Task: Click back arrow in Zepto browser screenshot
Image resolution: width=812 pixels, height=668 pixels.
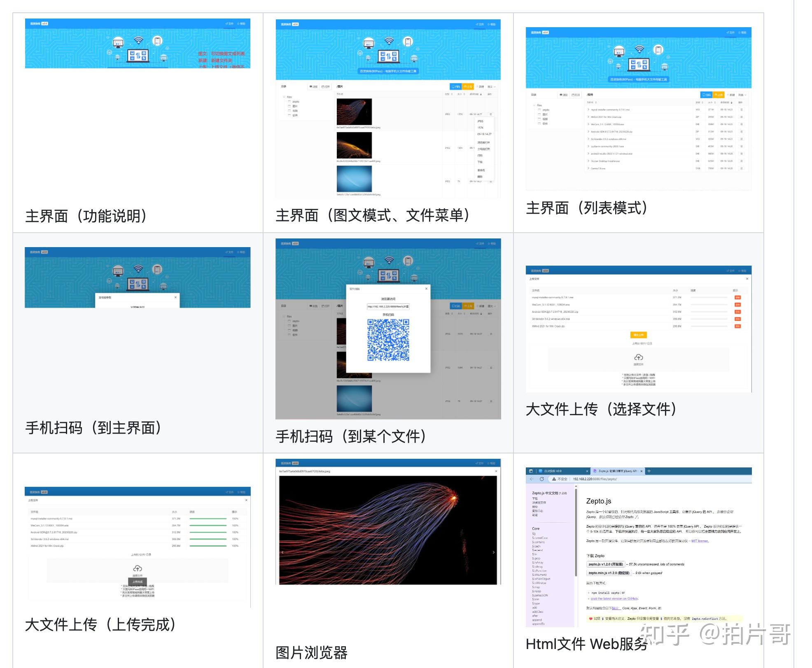Action: coord(532,479)
